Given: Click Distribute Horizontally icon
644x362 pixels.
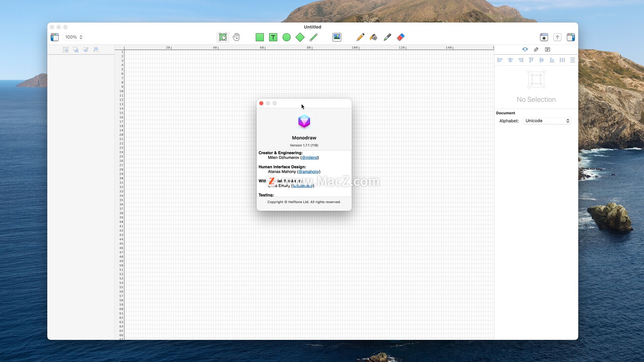Looking at the screenshot, I should coord(562,60).
